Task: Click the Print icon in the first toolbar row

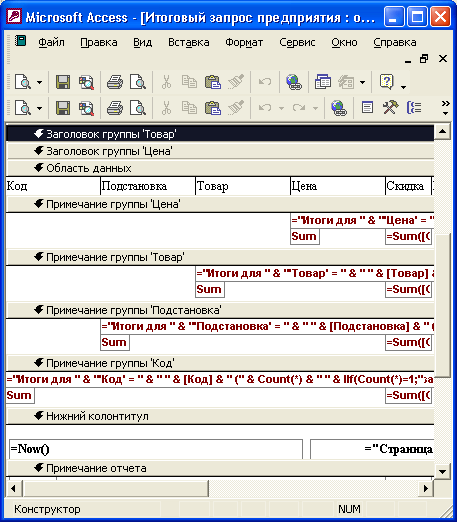Action: tap(115, 82)
